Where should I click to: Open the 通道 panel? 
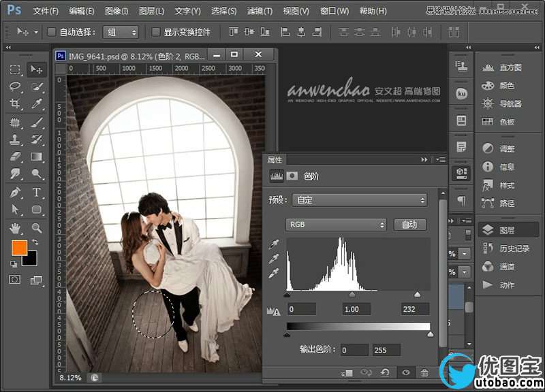pyautogui.click(x=498, y=267)
